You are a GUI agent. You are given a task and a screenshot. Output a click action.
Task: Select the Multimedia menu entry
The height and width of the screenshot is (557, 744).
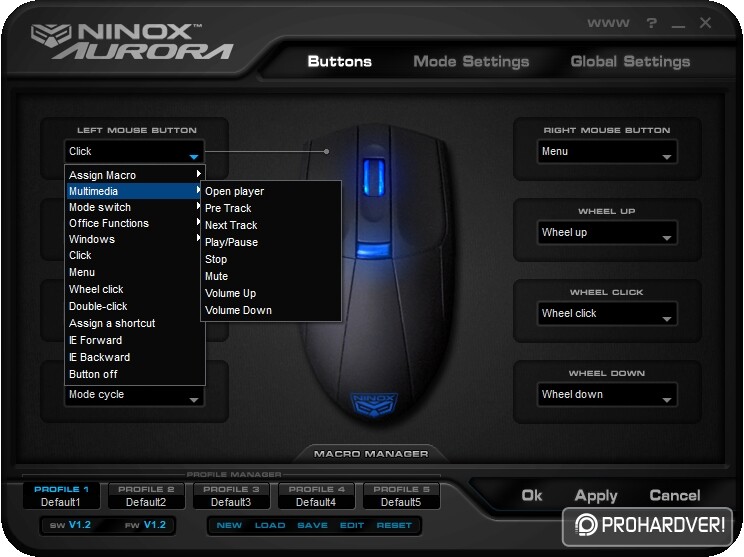pyautogui.click(x=135, y=191)
